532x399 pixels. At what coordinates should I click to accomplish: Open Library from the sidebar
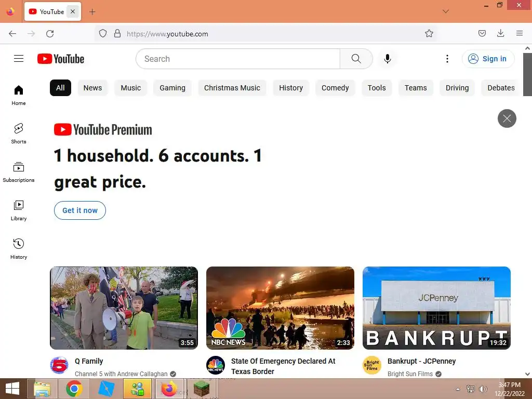point(19,211)
